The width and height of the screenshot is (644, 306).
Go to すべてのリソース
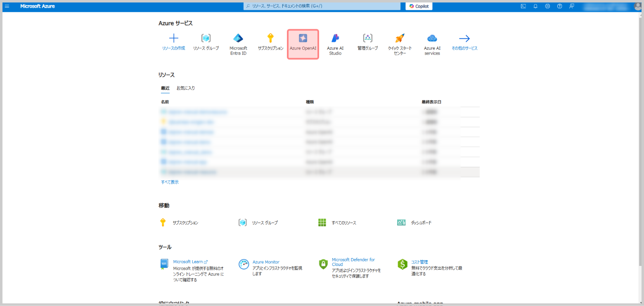pos(344,223)
